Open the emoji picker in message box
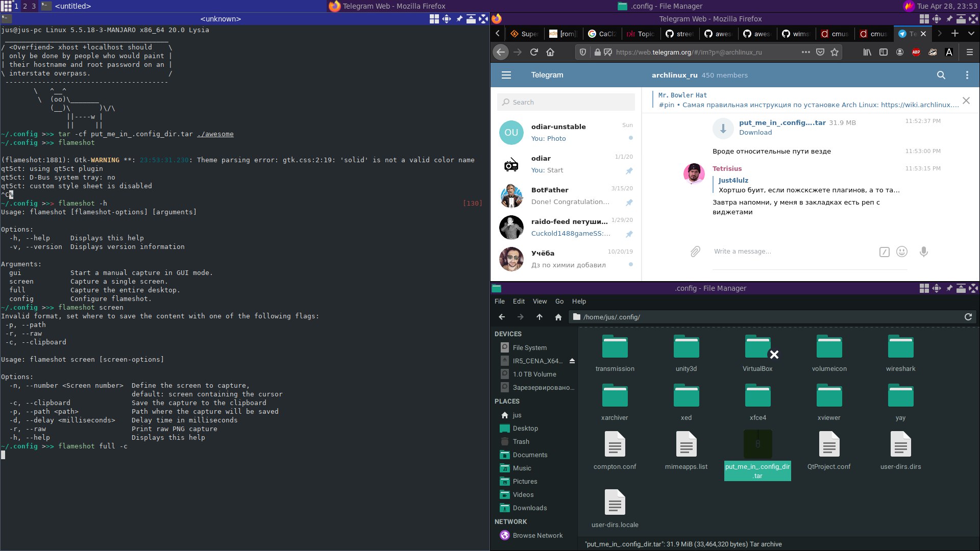This screenshot has height=551, width=980. point(902,252)
